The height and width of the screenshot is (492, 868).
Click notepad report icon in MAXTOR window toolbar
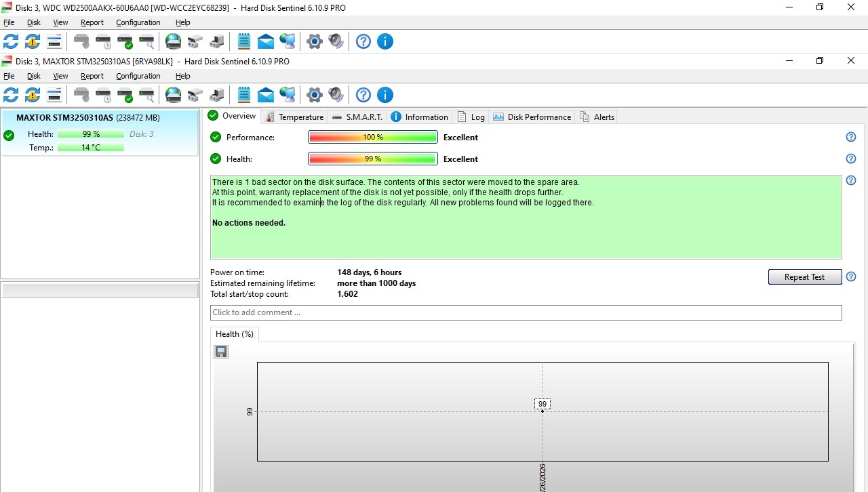click(244, 95)
